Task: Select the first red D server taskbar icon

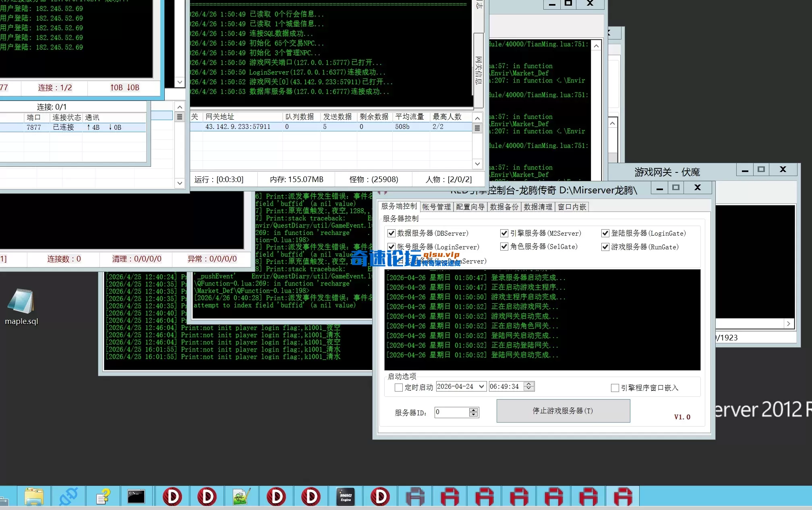Action: [172, 496]
